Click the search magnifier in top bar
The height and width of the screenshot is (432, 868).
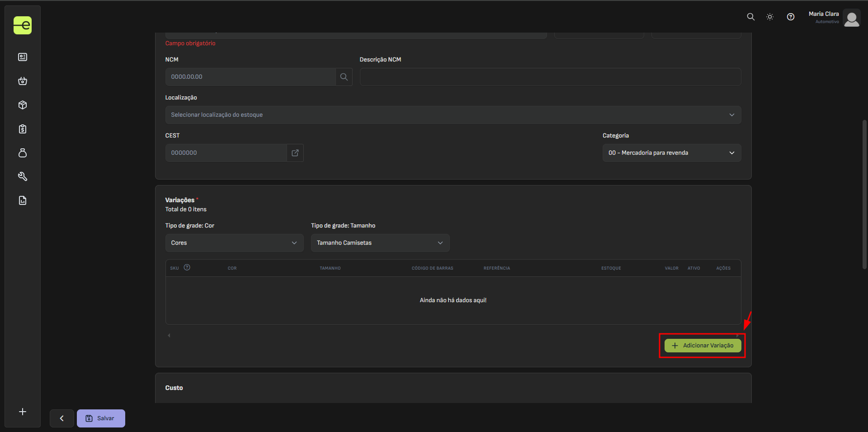750,17
